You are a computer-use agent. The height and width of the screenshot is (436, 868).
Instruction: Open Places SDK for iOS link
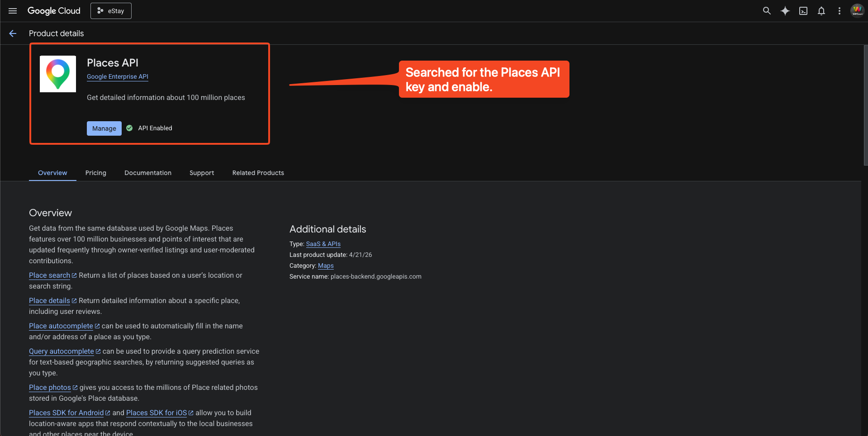[x=157, y=413]
